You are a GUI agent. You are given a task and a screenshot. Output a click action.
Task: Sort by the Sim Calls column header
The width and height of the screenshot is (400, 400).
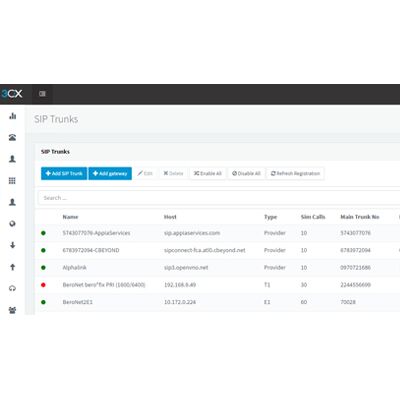click(x=313, y=217)
